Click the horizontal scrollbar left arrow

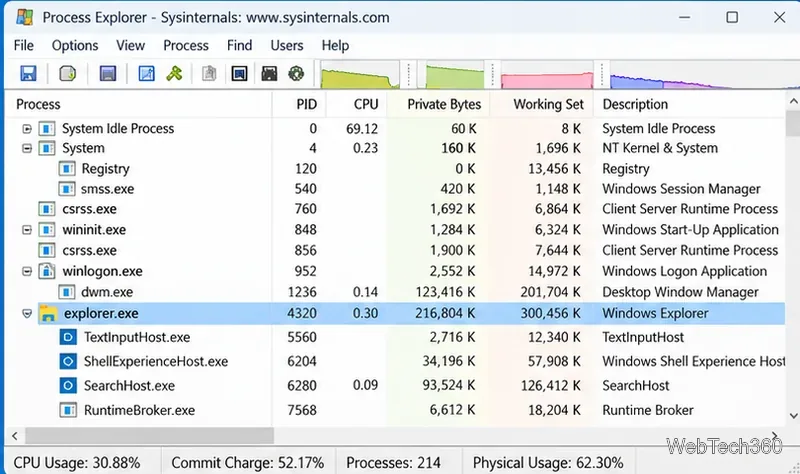[15, 436]
